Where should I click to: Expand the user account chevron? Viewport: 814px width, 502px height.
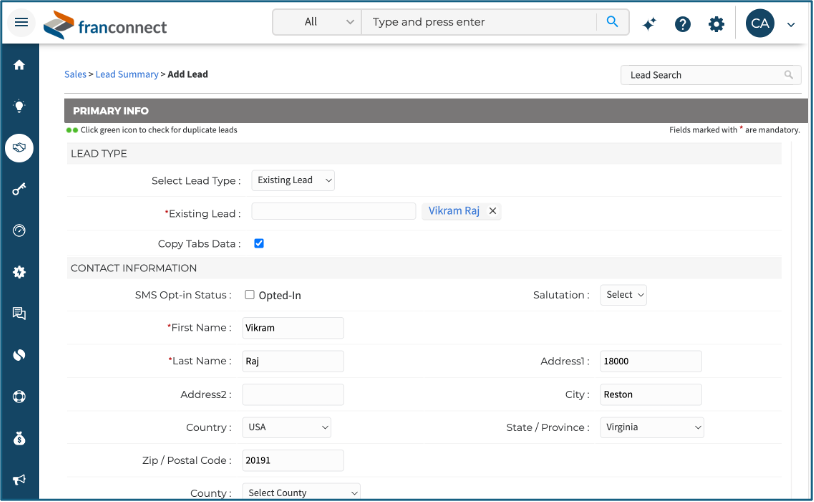791,24
